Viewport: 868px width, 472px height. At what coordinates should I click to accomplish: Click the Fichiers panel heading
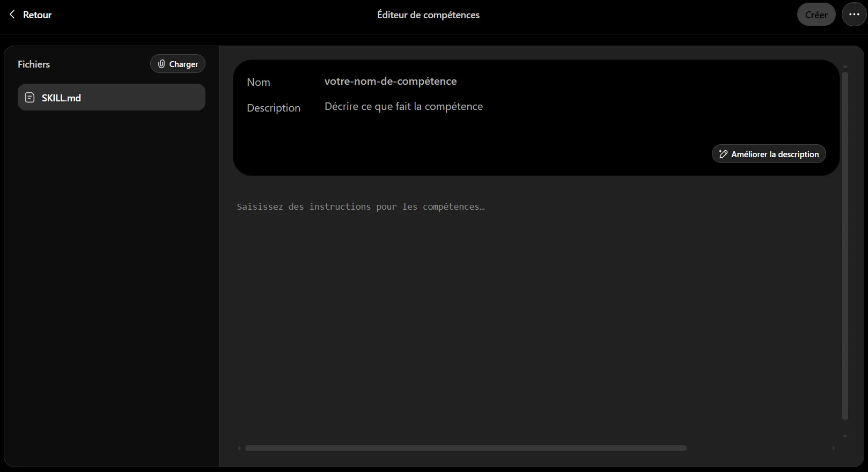pos(34,64)
